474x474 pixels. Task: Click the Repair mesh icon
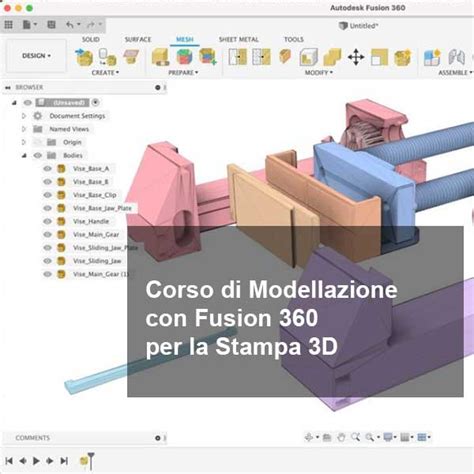point(160,57)
